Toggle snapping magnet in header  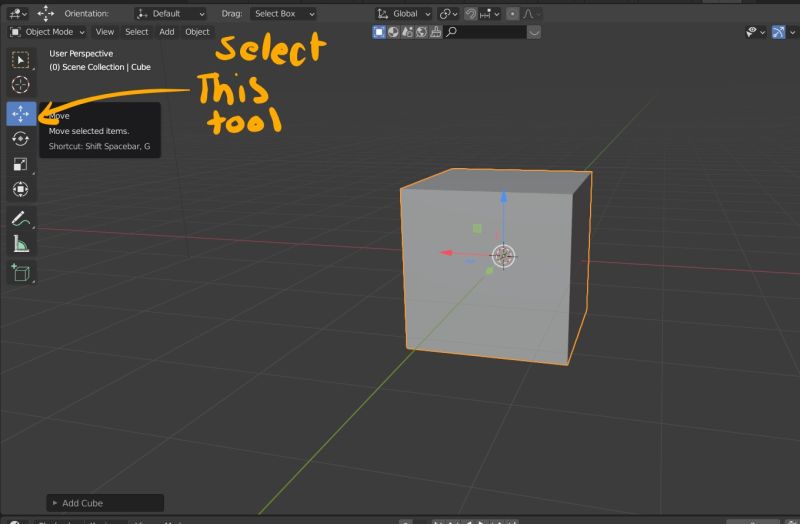point(470,14)
